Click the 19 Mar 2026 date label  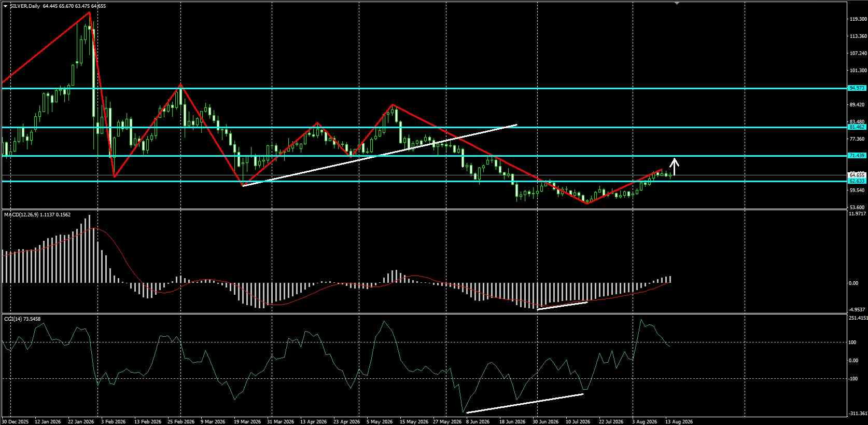click(x=247, y=422)
